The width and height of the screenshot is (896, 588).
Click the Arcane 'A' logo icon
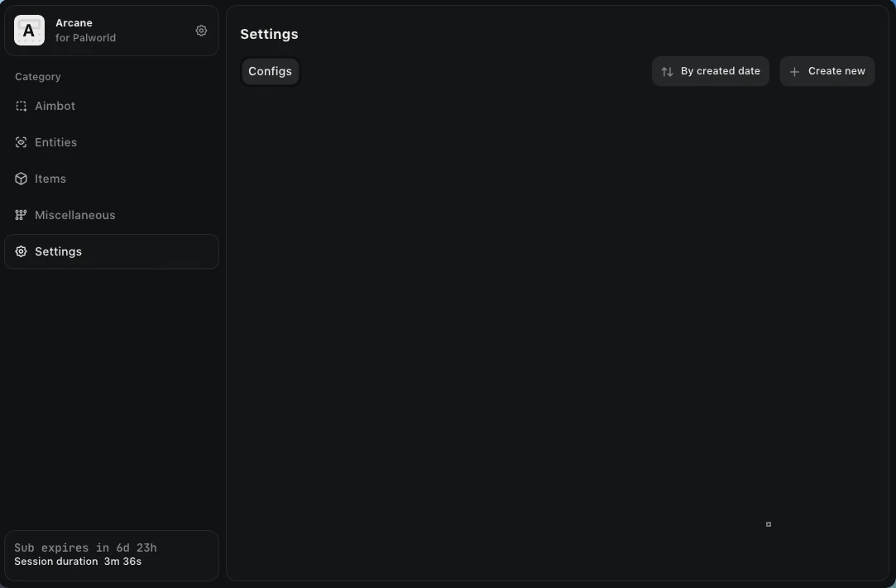coord(29,31)
